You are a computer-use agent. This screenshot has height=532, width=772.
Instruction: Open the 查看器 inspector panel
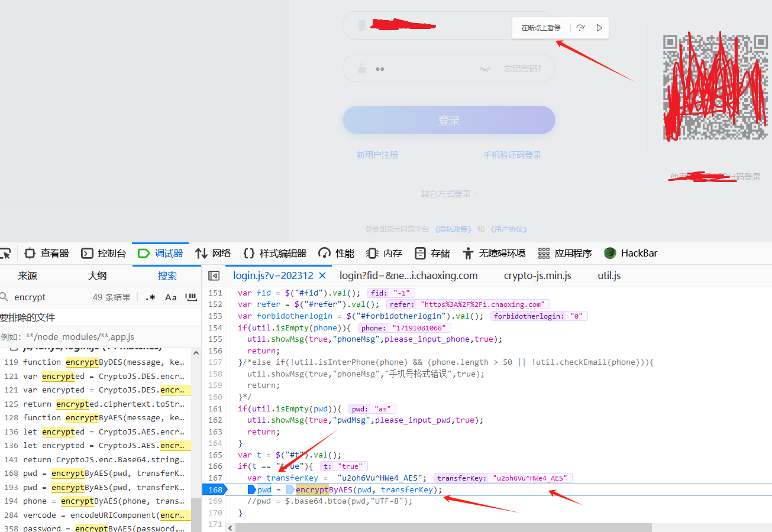coord(47,254)
